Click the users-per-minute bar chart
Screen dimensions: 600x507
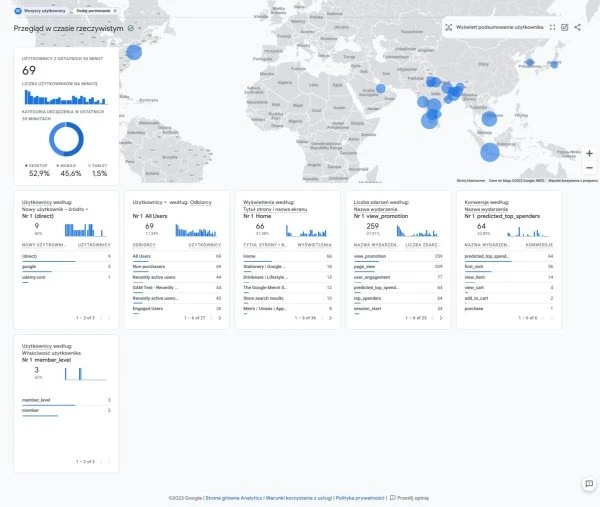[x=66, y=97]
